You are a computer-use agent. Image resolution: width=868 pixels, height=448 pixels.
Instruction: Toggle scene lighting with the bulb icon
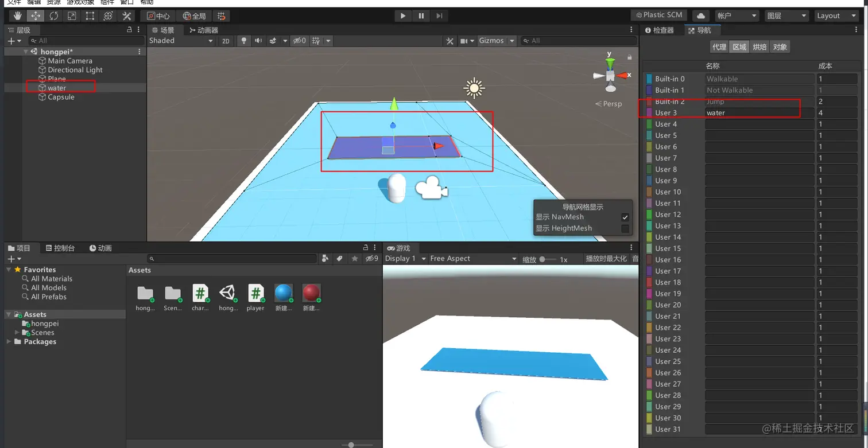[x=244, y=41]
